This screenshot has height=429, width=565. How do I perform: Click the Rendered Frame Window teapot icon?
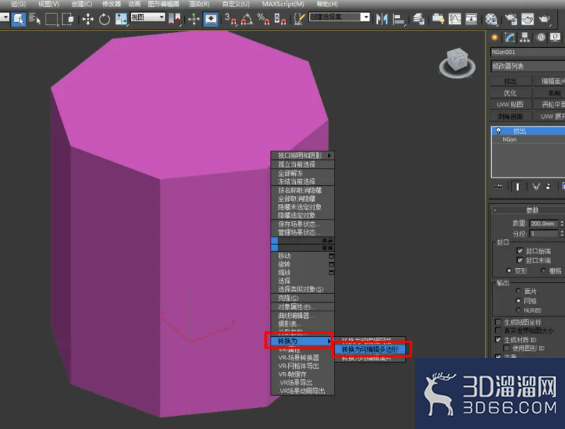coord(528,19)
